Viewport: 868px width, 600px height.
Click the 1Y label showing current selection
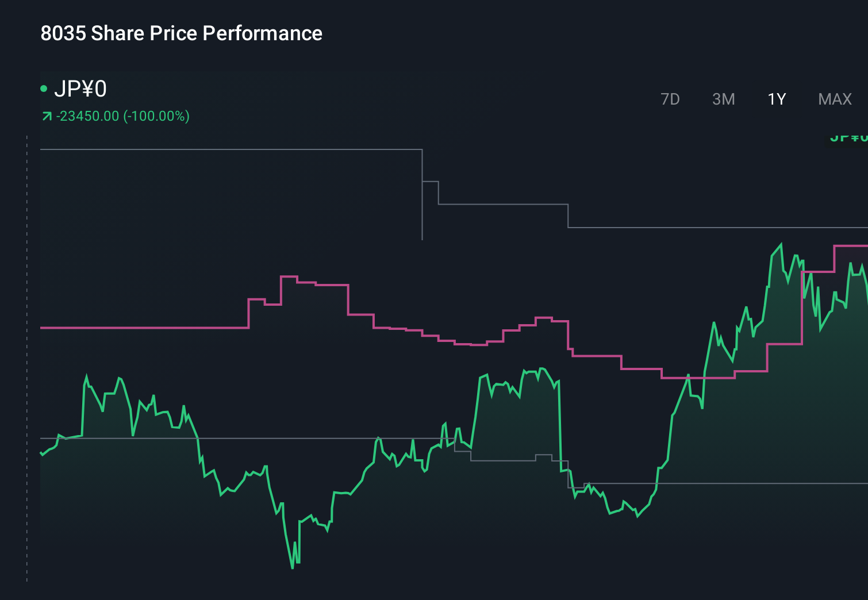(x=775, y=99)
